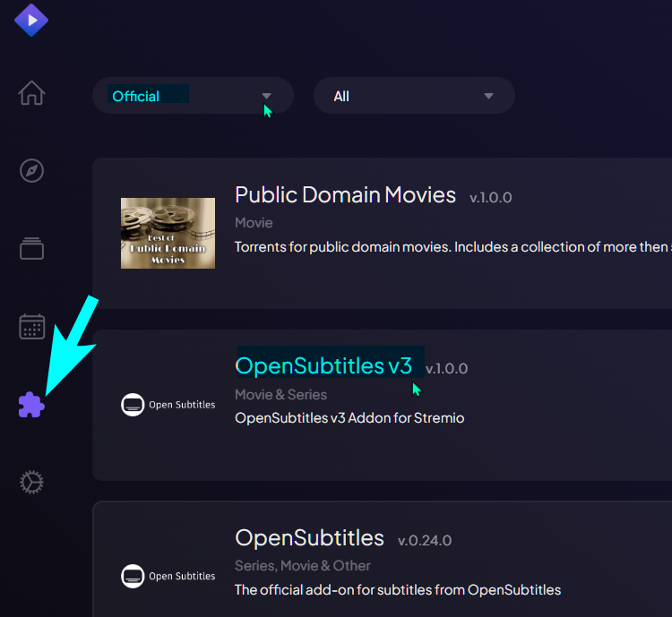The width and height of the screenshot is (672, 617).
Task: Go to the Home board icon
Action: pos(31,93)
